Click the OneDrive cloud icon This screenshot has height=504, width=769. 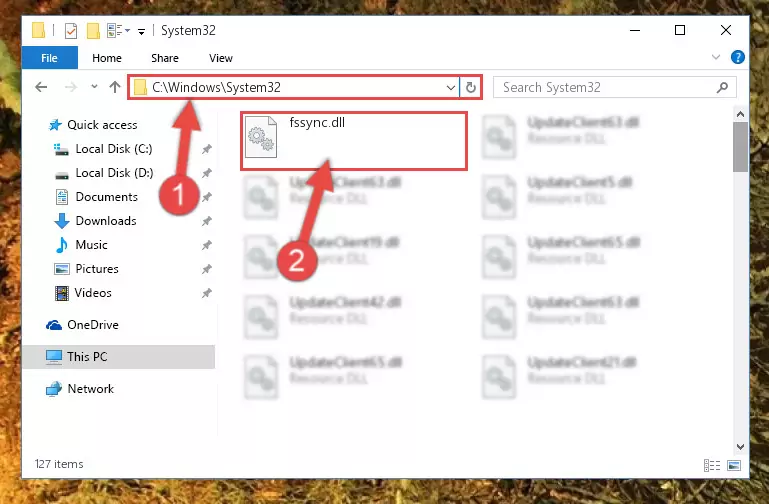[x=54, y=325]
